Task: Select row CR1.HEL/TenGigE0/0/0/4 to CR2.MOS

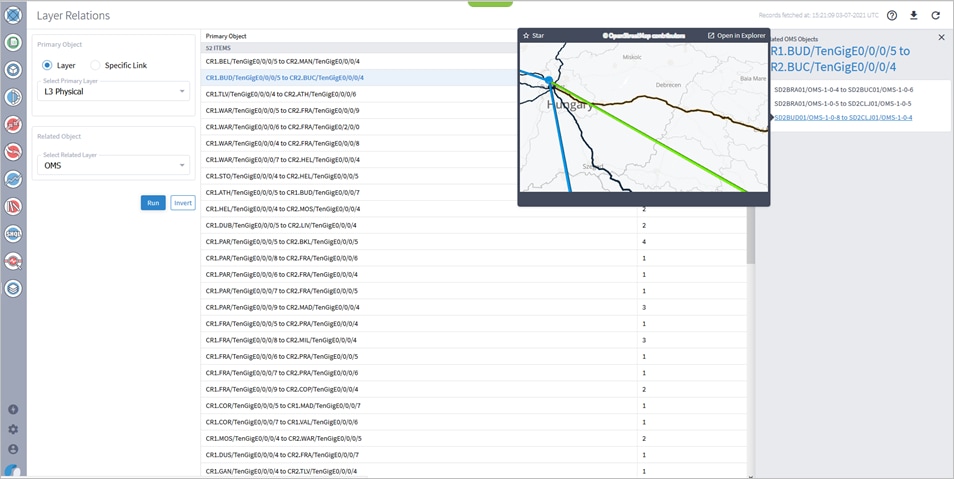Action: (473, 209)
